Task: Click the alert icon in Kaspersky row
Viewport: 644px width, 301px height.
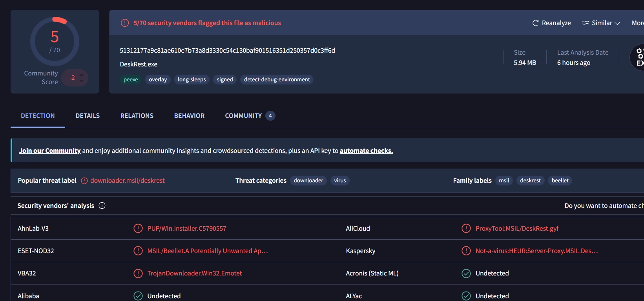Action: pos(466,251)
